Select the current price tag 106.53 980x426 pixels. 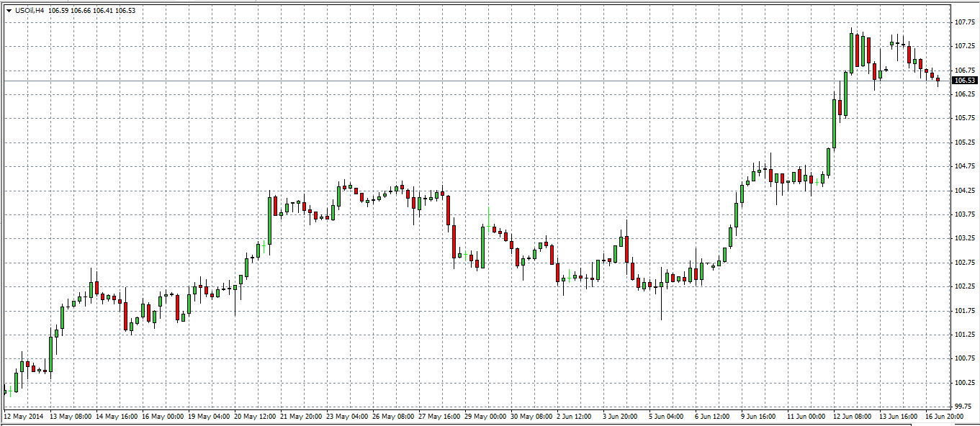click(x=965, y=81)
